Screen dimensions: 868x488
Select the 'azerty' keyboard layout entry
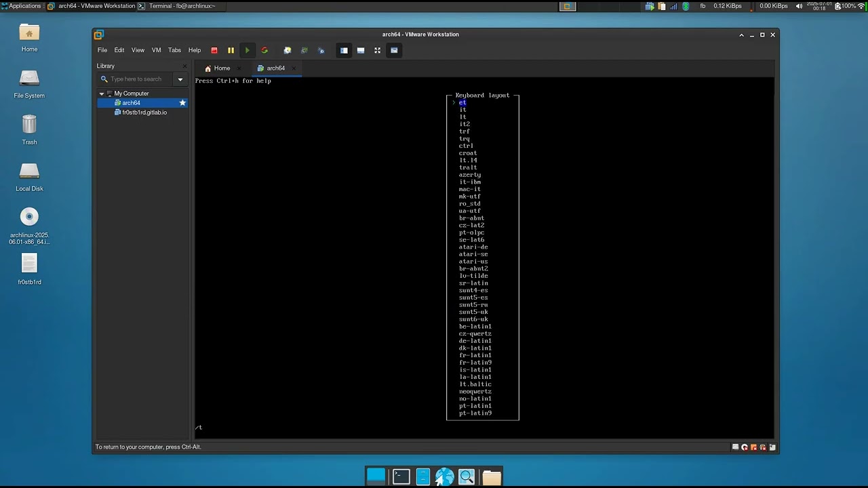469,175
